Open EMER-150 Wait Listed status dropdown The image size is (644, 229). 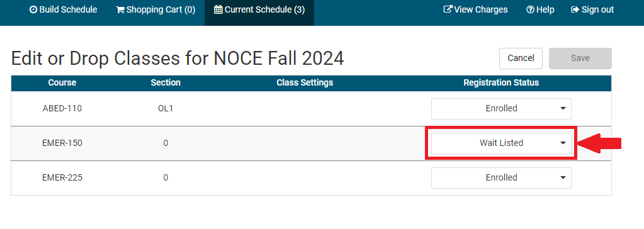pyautogui.click(x=501, y=143)
